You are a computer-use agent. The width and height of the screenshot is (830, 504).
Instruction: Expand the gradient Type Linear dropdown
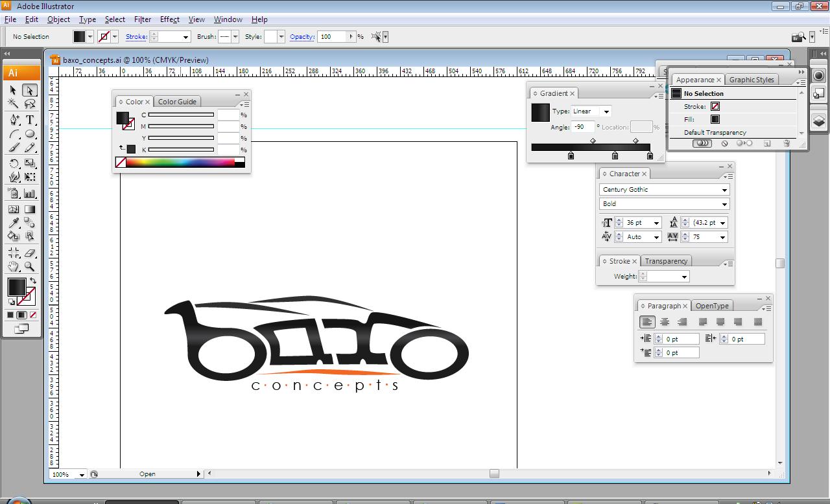[x=606, y=111]
